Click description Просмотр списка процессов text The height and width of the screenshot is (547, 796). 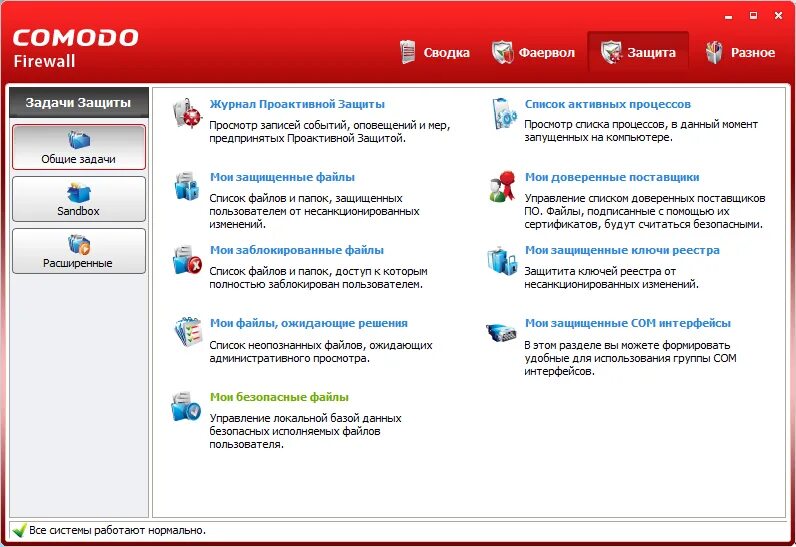tap(641, 131)
